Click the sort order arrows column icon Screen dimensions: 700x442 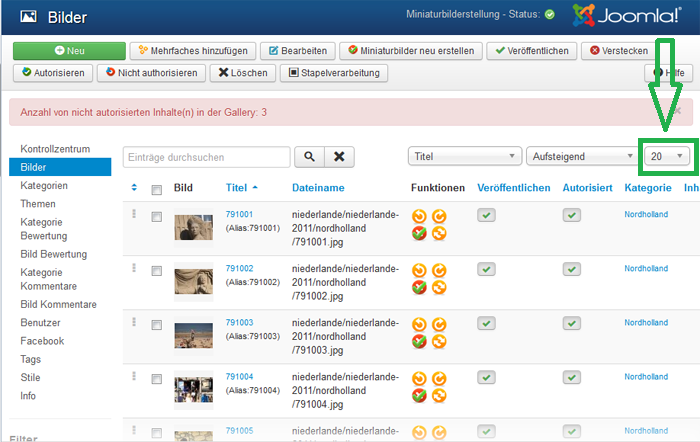(134, 188)
